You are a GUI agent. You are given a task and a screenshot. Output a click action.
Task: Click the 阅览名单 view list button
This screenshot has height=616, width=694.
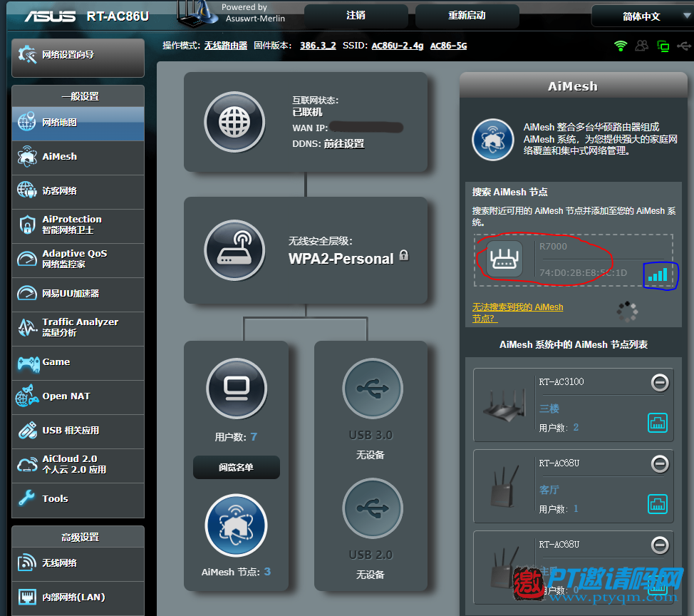237,467
